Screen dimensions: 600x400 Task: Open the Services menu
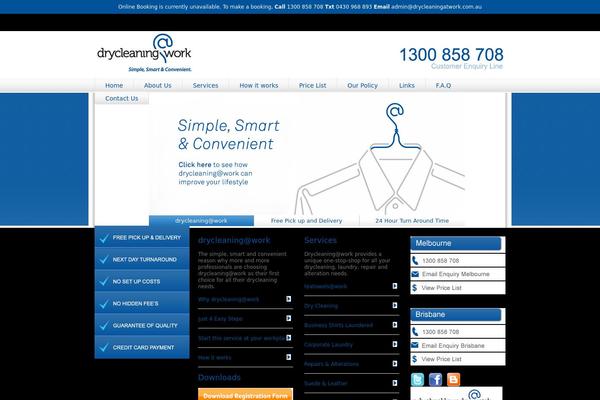point(205,85)
